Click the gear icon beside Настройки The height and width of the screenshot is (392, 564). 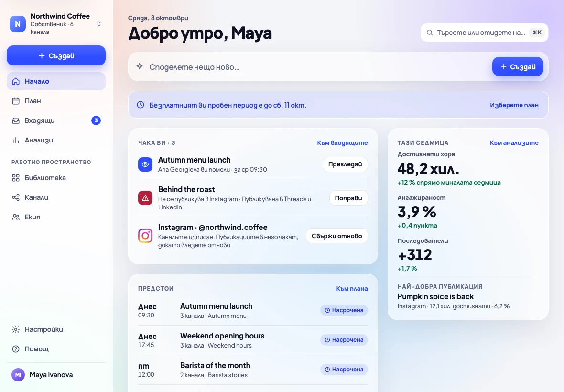point(16,329)
